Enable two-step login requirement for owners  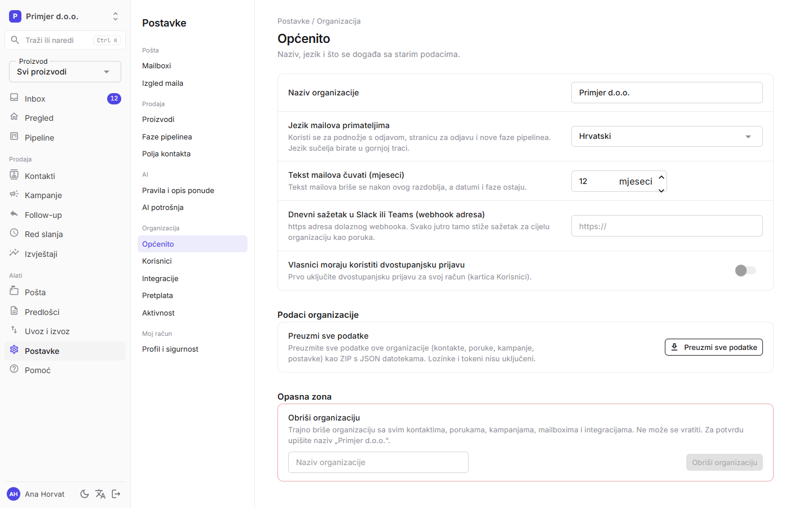pyautogui.click(x=745, y=270)
